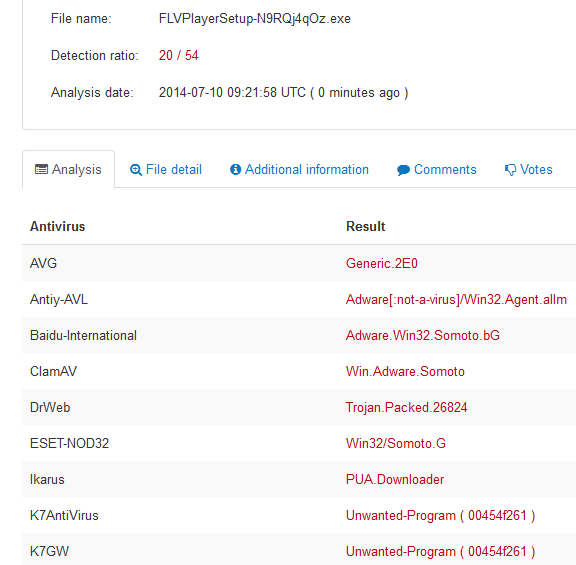Click the Additional information info icon

point(235,169)
